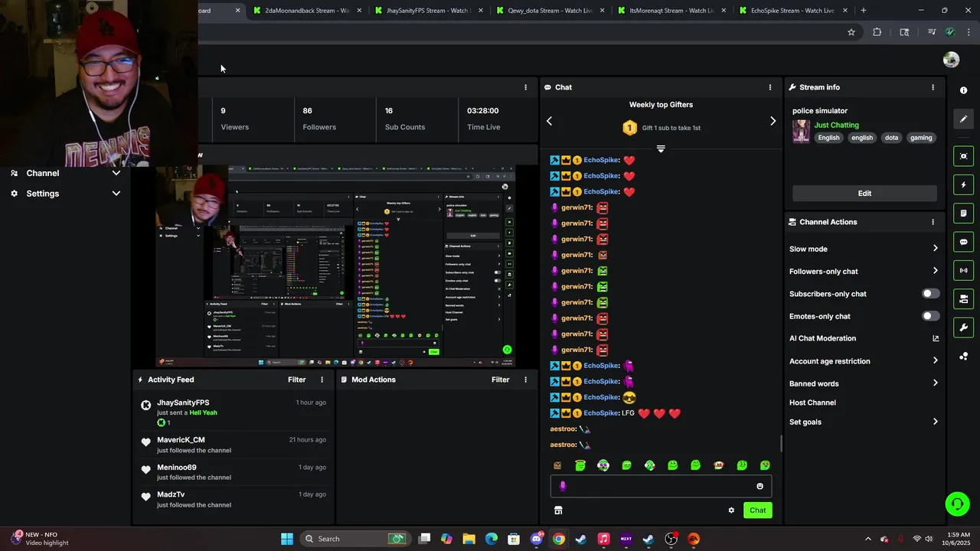The image size is (980, 551).
Task: Enable Subscribers-only chat toggle
Action: tap(930, 294)
